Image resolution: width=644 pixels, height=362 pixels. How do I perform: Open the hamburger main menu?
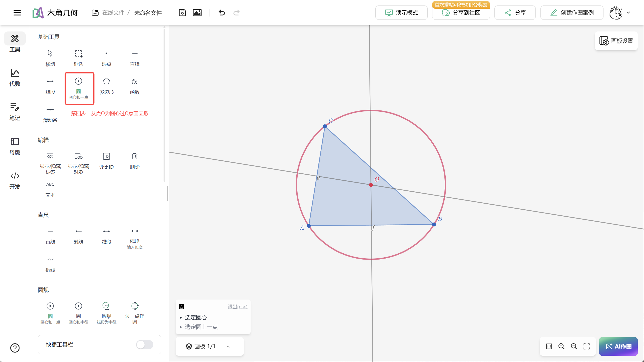pos(17,12)
